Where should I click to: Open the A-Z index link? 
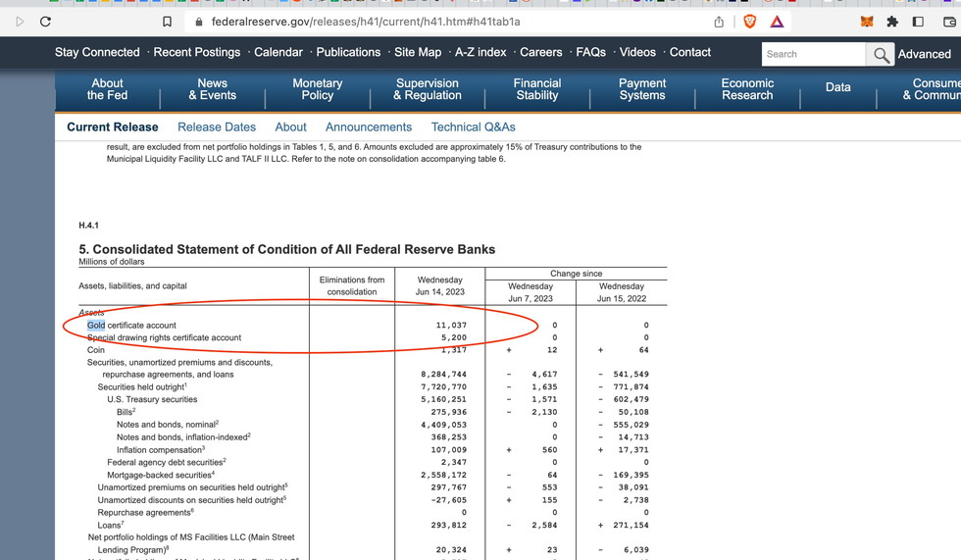pyautogui.click(x=480, y=52)
